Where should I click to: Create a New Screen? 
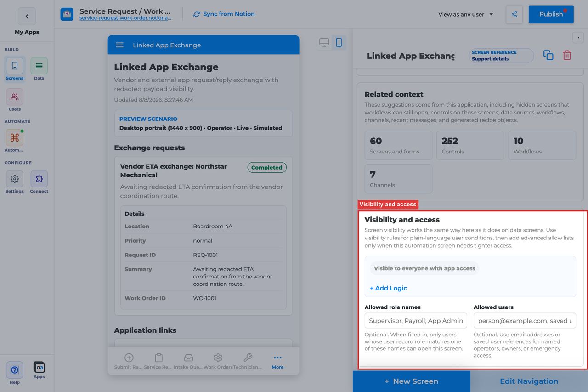[x=412, y=381]
